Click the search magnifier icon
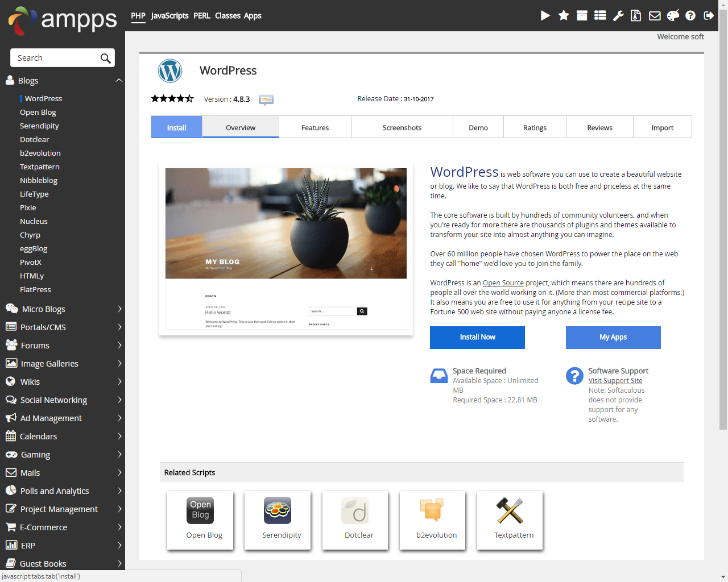 105,58
